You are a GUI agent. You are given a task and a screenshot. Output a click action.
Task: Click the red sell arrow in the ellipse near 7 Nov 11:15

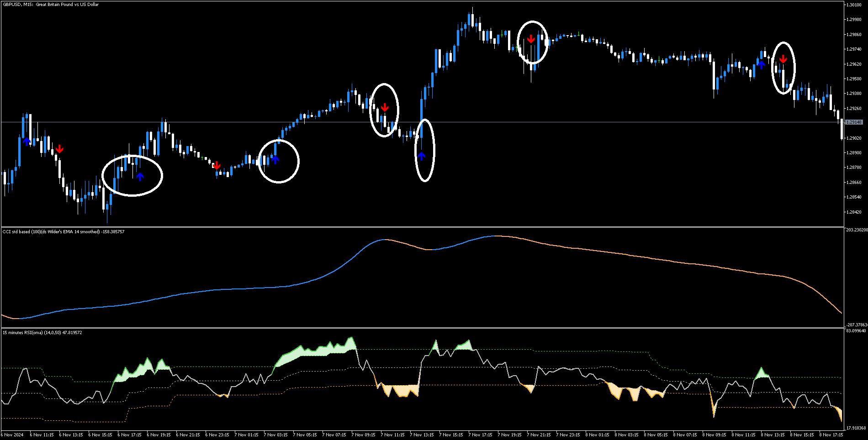click(385, 107)
